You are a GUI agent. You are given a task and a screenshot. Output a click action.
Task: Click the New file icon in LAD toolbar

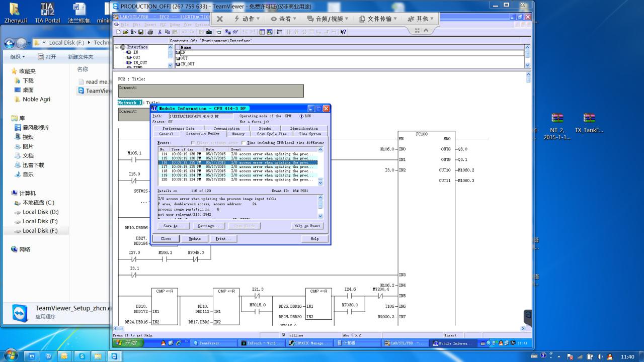tap(118, 32)
